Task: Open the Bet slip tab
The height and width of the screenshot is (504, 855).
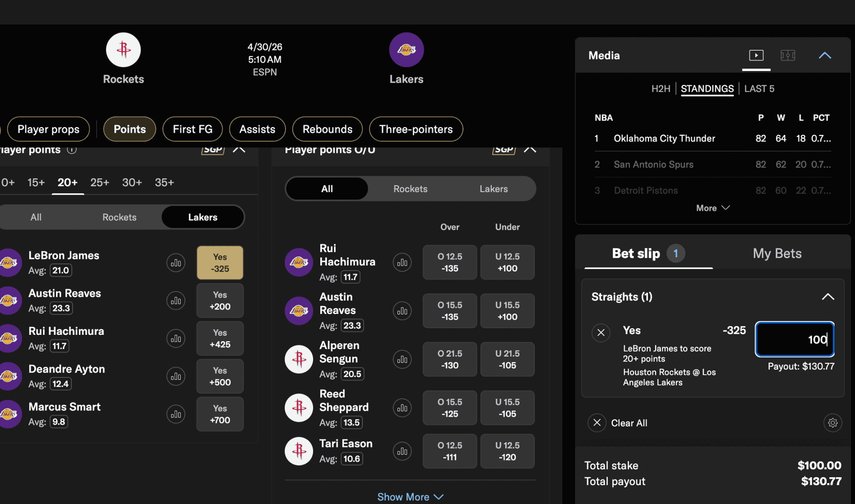Action: 648,253
